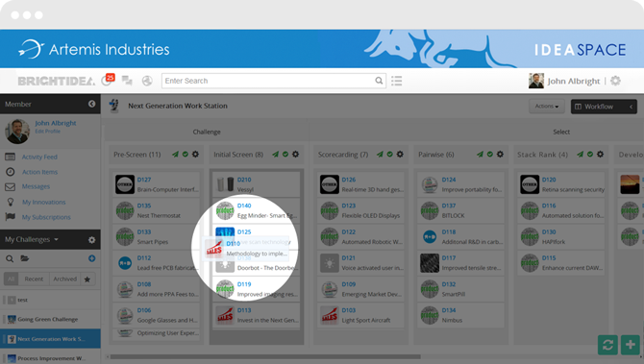Click the search magnifier in search box

tap(379, 81)
